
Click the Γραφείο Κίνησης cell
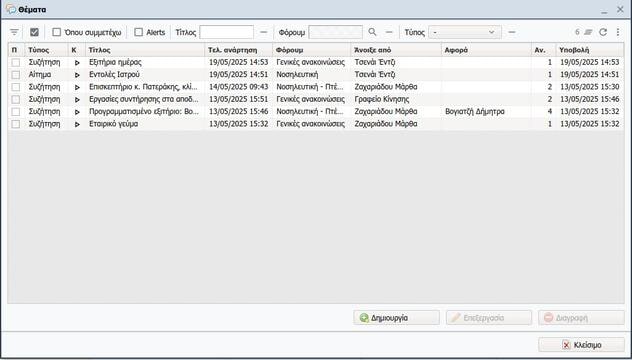pos(382,99)
